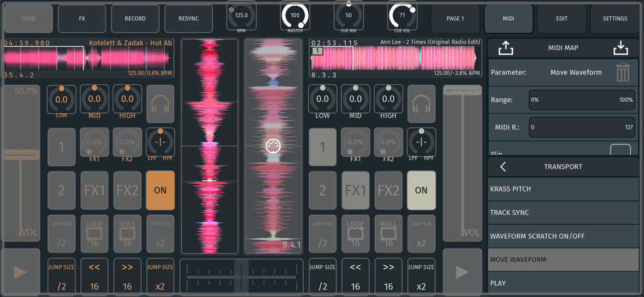Activate right deck ROLL 16 icon
644x297 pixels.
click(388, 234)
